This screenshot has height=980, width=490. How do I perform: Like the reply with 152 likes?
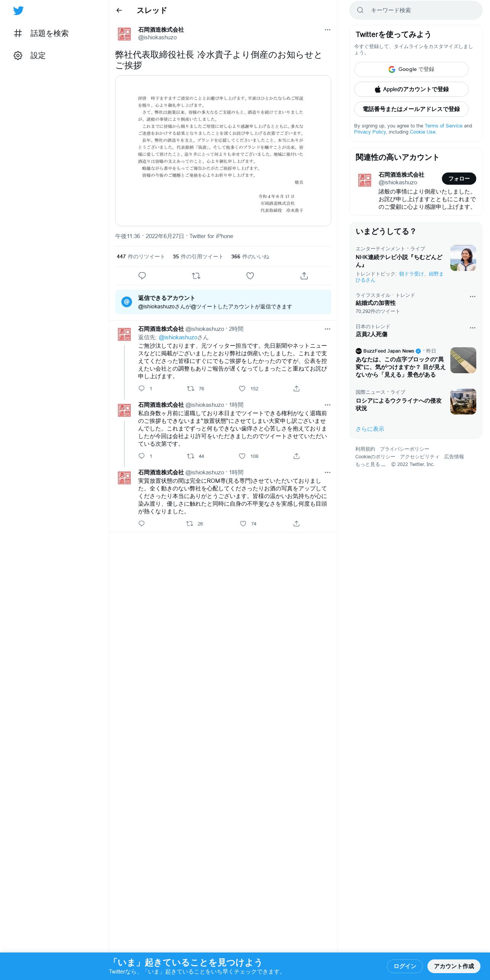pyautogui.click(x=242, y=388)
